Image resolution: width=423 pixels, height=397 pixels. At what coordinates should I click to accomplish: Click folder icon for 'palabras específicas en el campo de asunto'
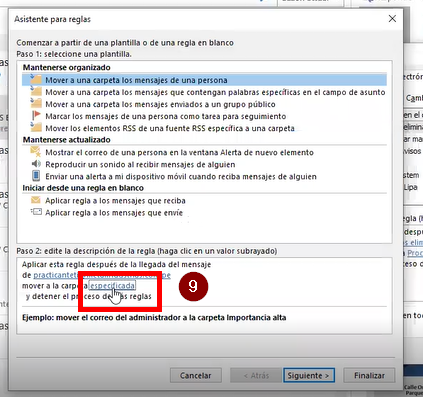(36, 91)
